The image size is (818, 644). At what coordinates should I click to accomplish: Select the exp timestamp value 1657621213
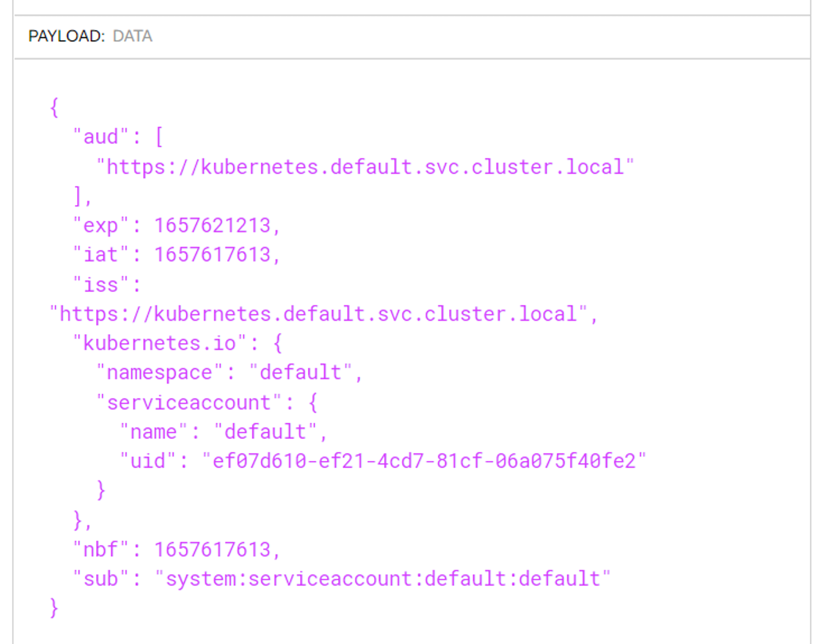[212, 225]
